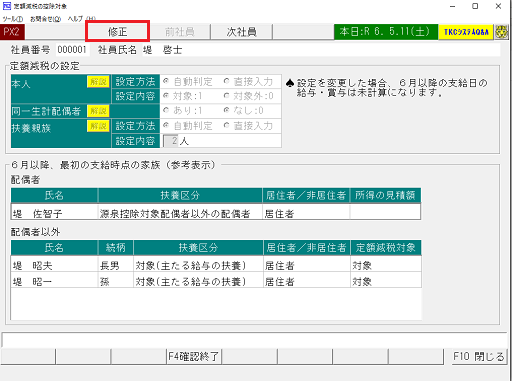Select 自動判定 for 扶養親族 設定方法
The image size is (512, 381).
[x=188, y=126]
